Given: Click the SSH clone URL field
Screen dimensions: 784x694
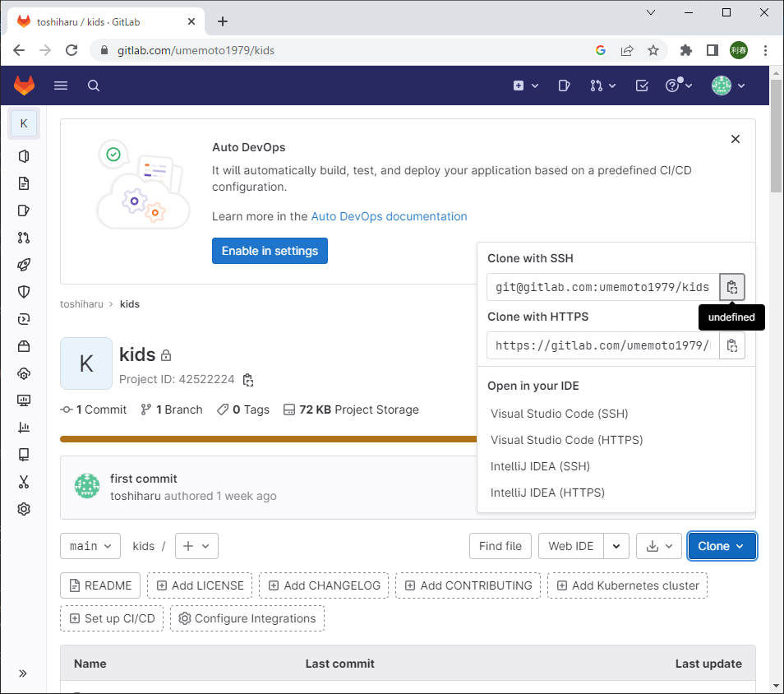Looking at the screenshot, I should (x=602, y=288).
